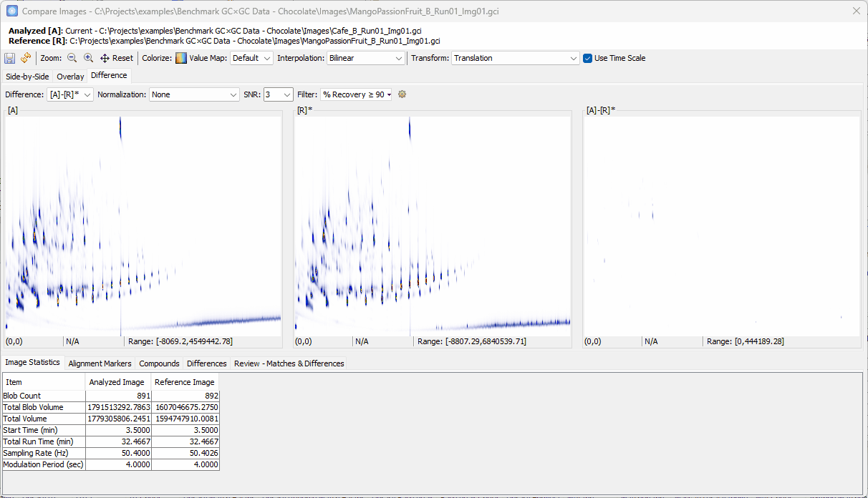868x498 pixels.
Task: Open Review - Matches & Differences tab
Action: 289,363
